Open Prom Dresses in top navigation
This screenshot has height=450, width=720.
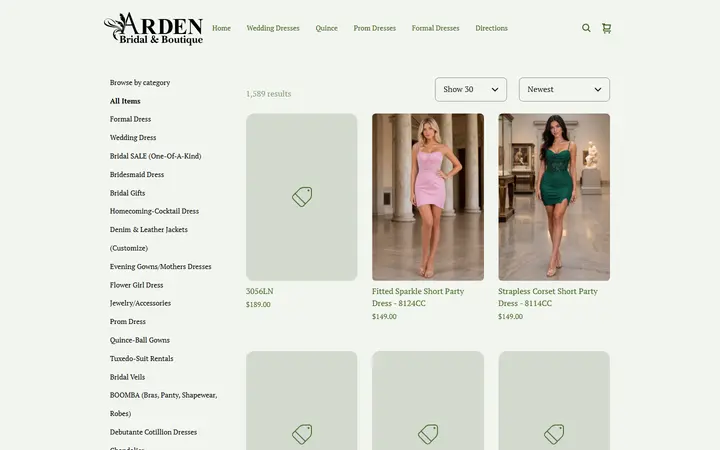click(x=374, y=28)
